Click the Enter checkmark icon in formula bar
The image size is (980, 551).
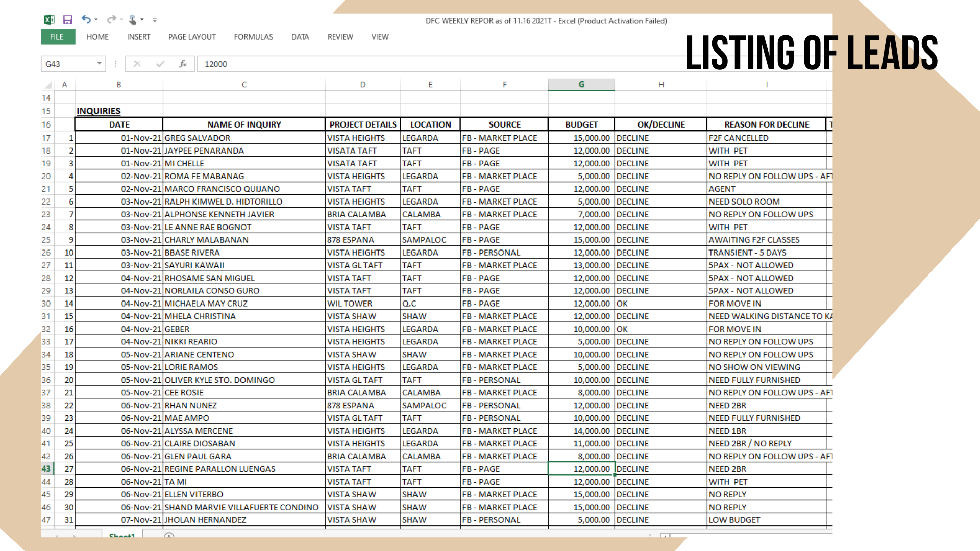point(160,64)
